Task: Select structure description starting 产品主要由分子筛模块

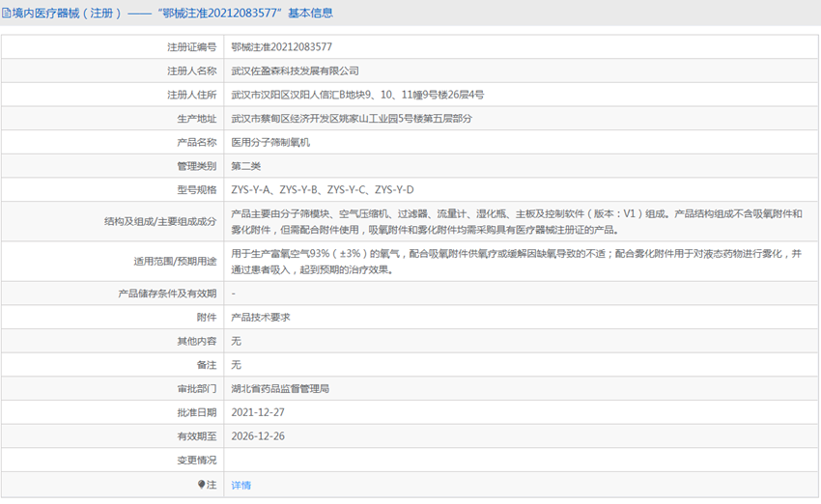Action: click(x=517, y=221)
